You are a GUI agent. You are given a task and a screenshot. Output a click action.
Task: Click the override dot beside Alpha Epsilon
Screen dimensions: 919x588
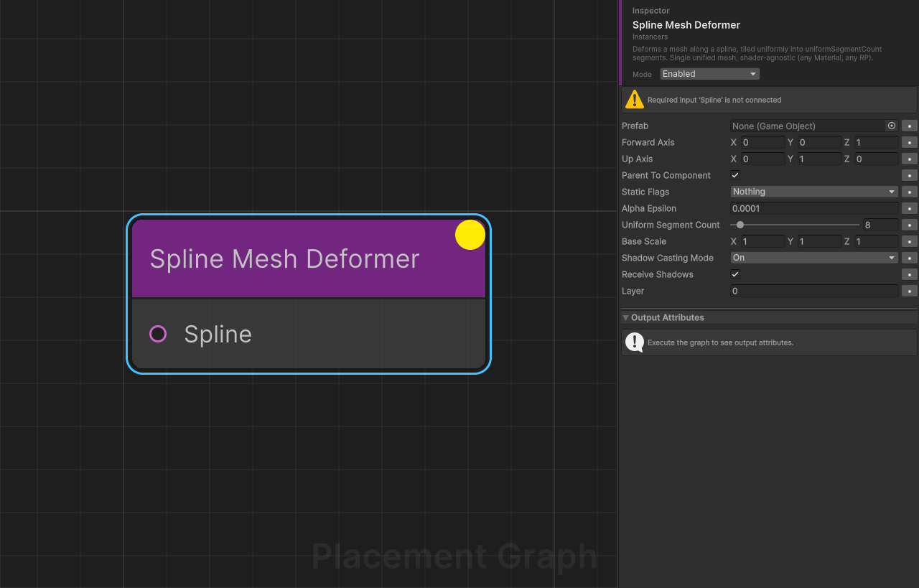(x=910, y=208)
